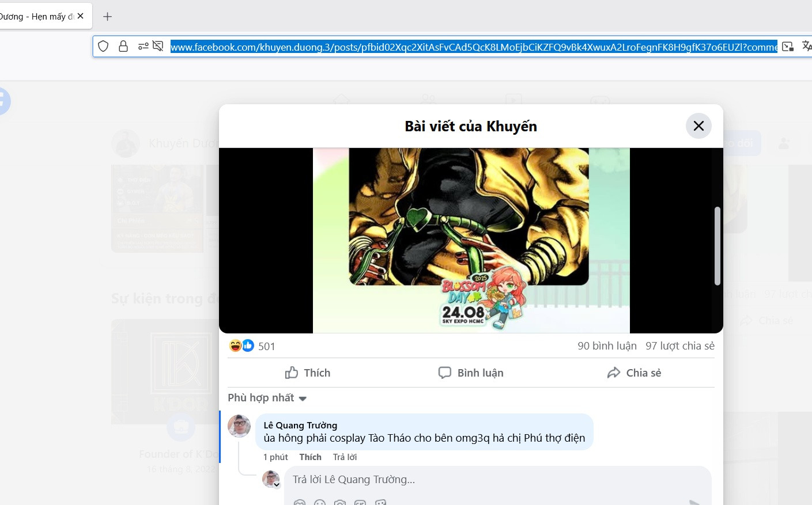Click the '1 phút' comment timestamp

(x=275, y=457)
